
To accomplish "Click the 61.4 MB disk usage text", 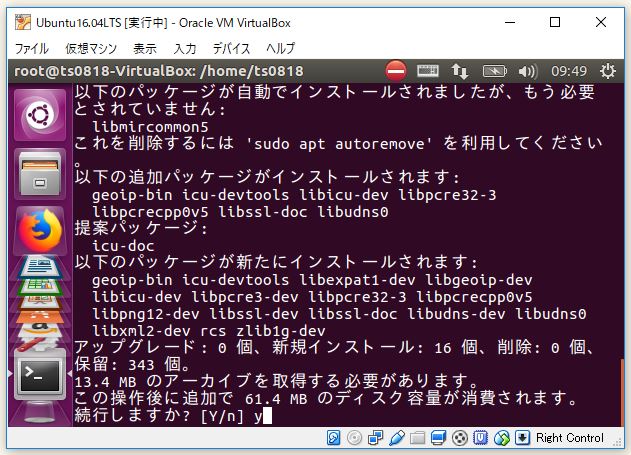I will 276,399.
